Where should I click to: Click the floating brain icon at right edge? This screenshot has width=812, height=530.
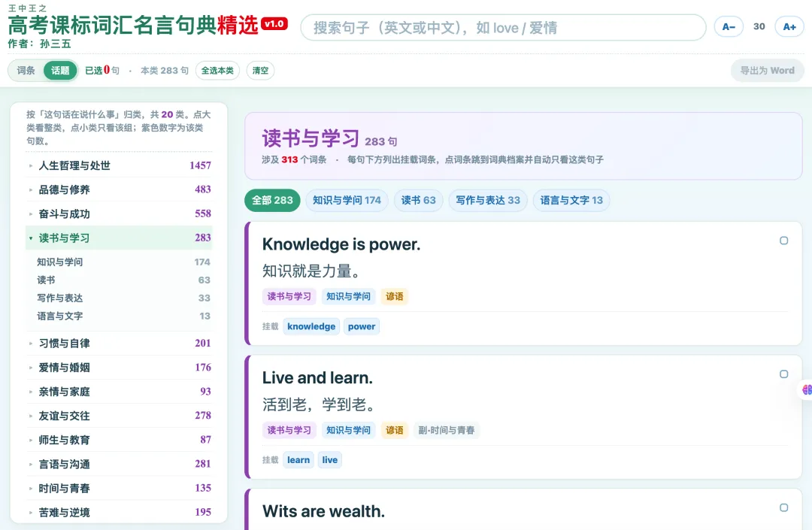click(x=806, y=389)
